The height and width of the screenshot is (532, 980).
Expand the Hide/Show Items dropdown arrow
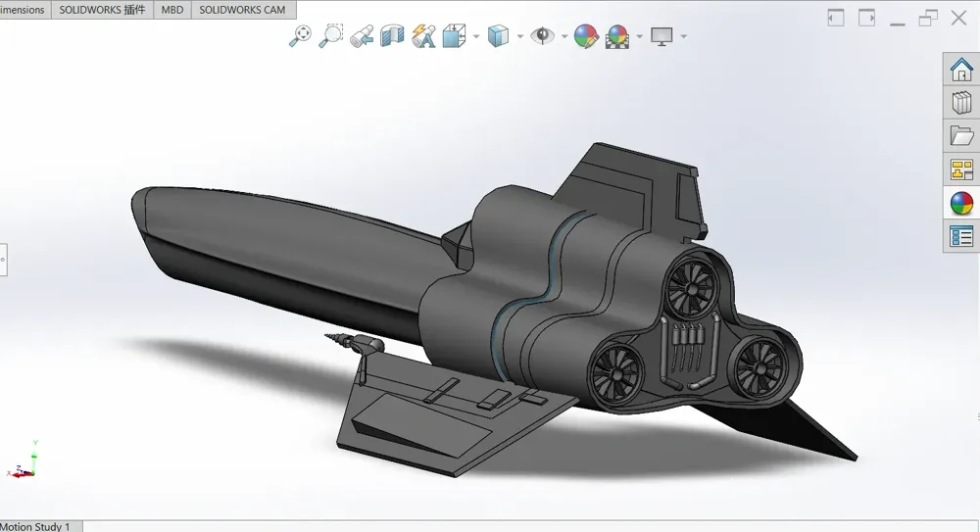pyautogui.click(x=564, y=36)
